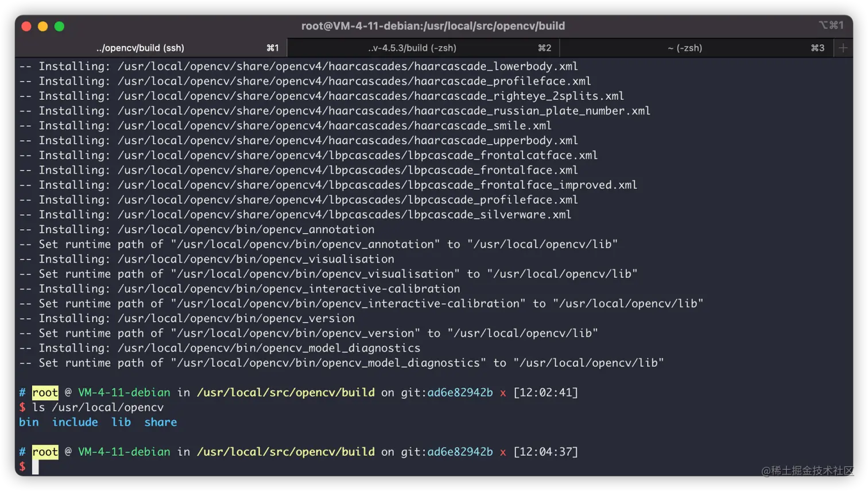868x491 pixels.
Task: Click the 'Installing: .../bin/opencv_annotation' line
Action: click(196, 230)
